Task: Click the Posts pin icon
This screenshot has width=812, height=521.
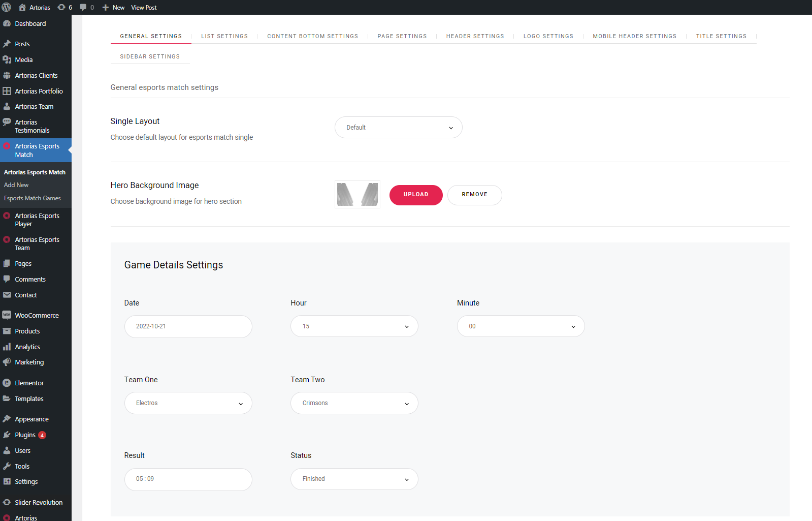Action: tap(7, 44)
